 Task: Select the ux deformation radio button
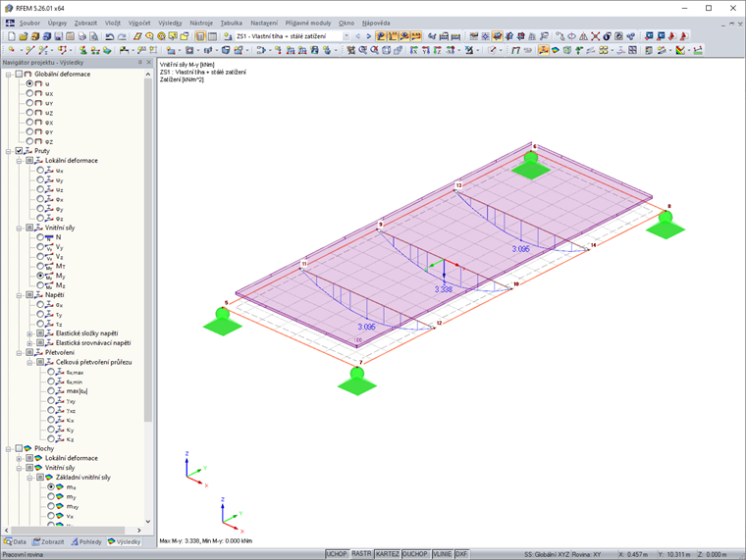[29, 93]
